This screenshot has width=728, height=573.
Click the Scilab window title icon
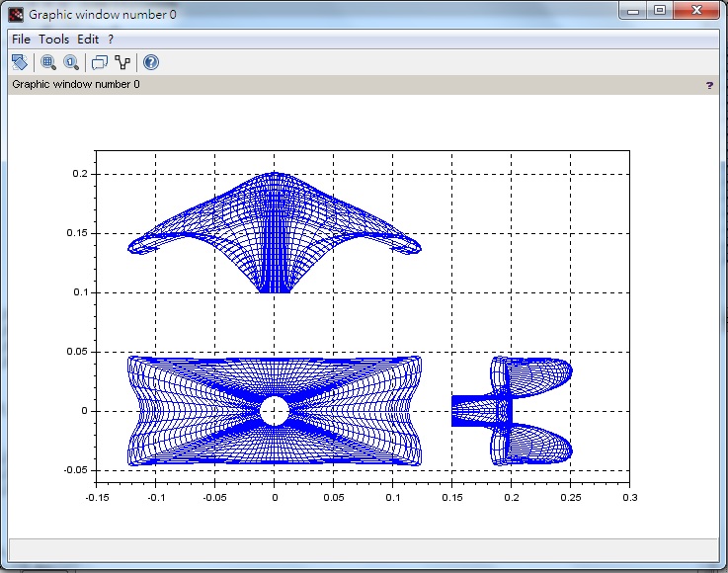tap(16, 15)
